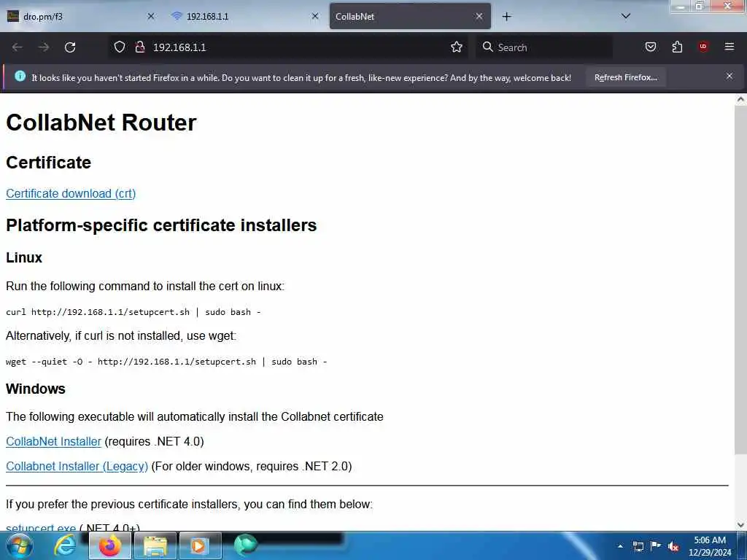This screenshot has width=747, height=560.
Task: Open the Save to Pocket icon
Action: pos(650,47)
